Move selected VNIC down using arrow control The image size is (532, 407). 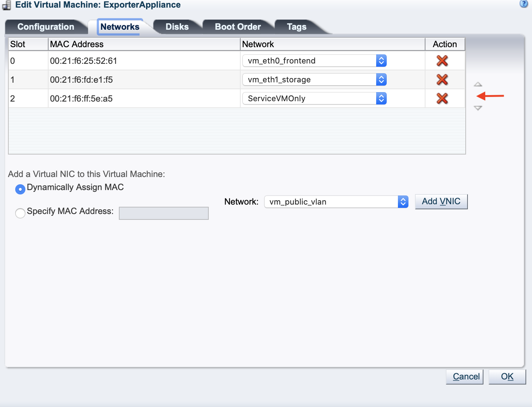[x=478, y=108]
